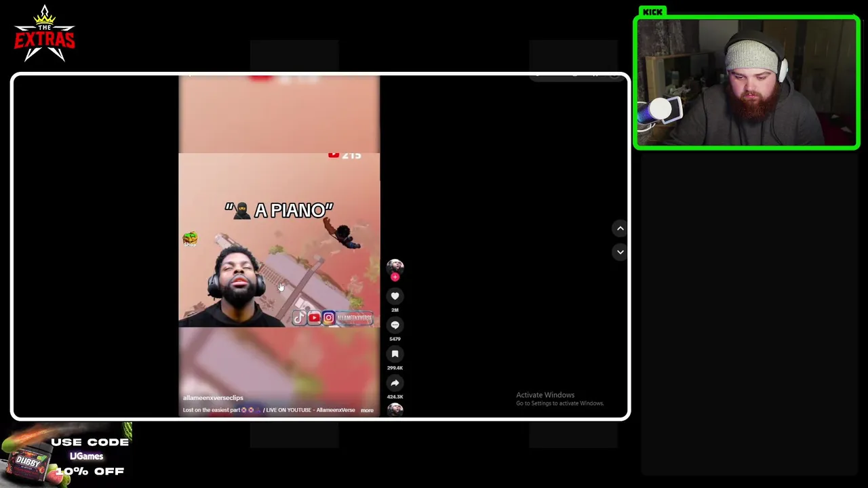Click the 'Lost on the easiest part' caption
This screenshot has height=488, width=868.
[212, 410]
